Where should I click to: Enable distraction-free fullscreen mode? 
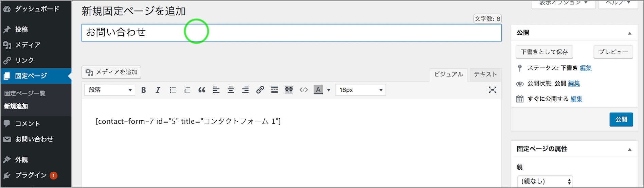493,90
